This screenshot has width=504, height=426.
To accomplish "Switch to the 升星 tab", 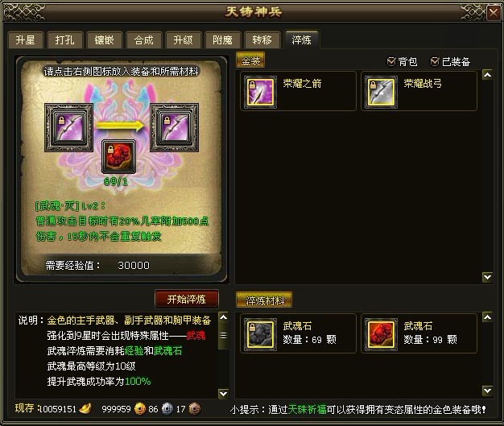I will click(25, 40).
